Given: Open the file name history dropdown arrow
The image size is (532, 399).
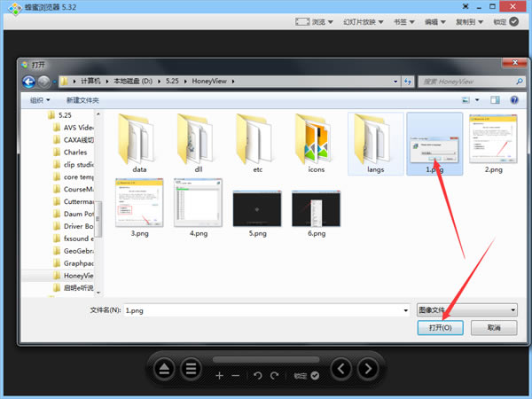Looking at the screenshot, I should pos(406,310).
